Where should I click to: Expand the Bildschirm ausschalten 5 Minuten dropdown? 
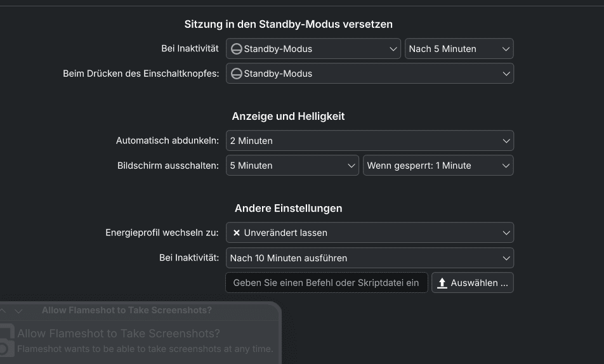click(x=292, y=166)
